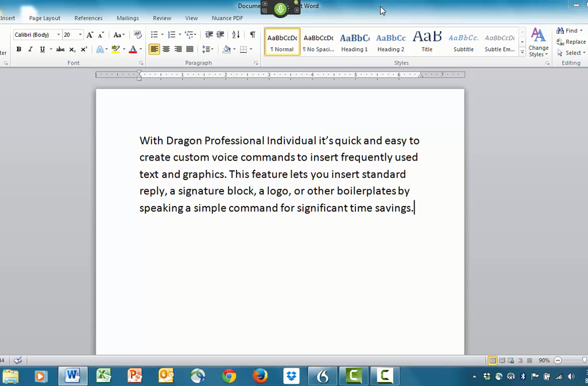
Task: Apply the Heading 1 style
Action: [354, 42]
